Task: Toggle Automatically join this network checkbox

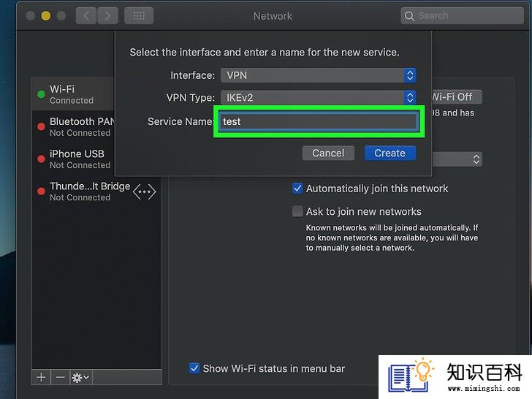Action: click(297, 189)
